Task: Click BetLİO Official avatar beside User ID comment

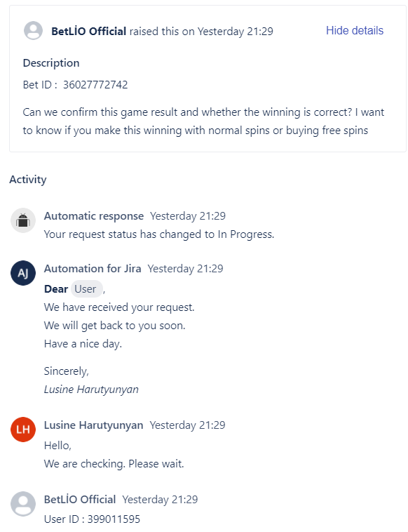Action: point(23,504)
